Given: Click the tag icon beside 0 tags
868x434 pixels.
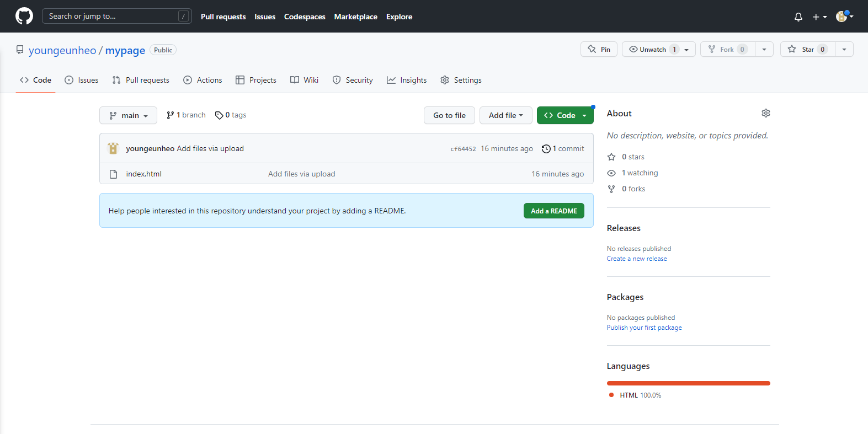Looking at the screenshot, I should 219,115.
